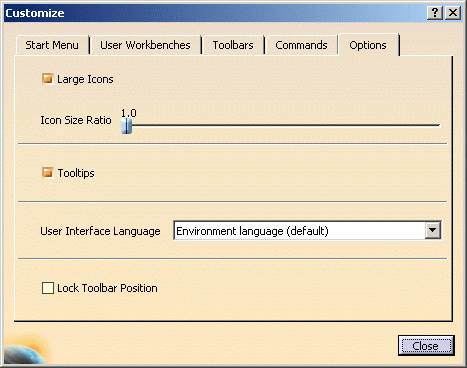Disable the Tooltips checkbox
The image size is (467, 368).
48,173
